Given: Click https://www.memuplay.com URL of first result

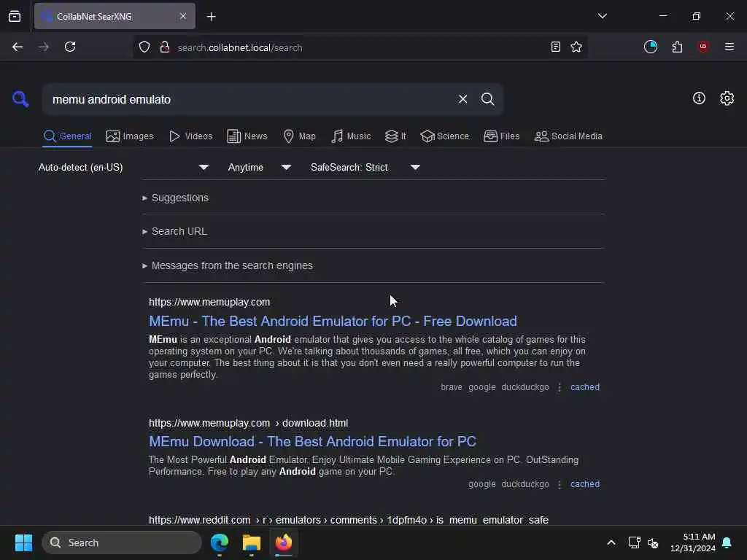Looking at the screenshot, I should pyautogui.click(x=209, y=302).
